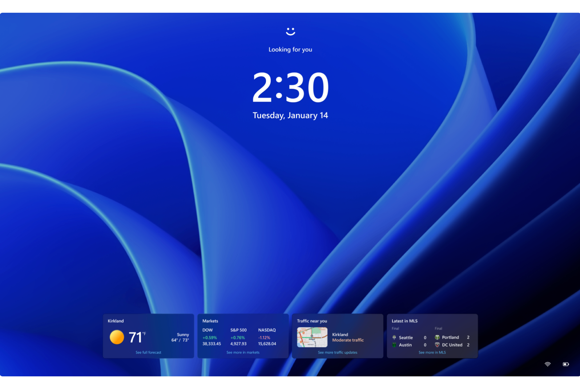580x392 pixels.
Task: Click the +0.59% DOW change
Action: pos(210,338)
